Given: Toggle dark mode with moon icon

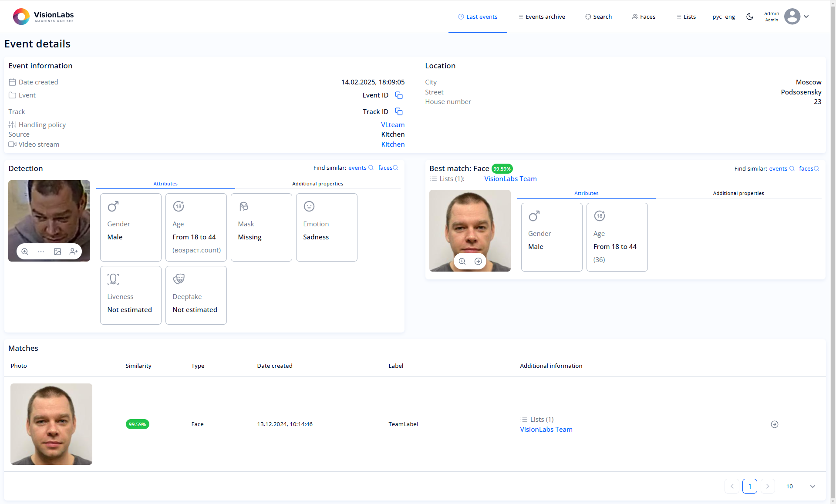Looking at the screenshot, I should click(750, 16).
